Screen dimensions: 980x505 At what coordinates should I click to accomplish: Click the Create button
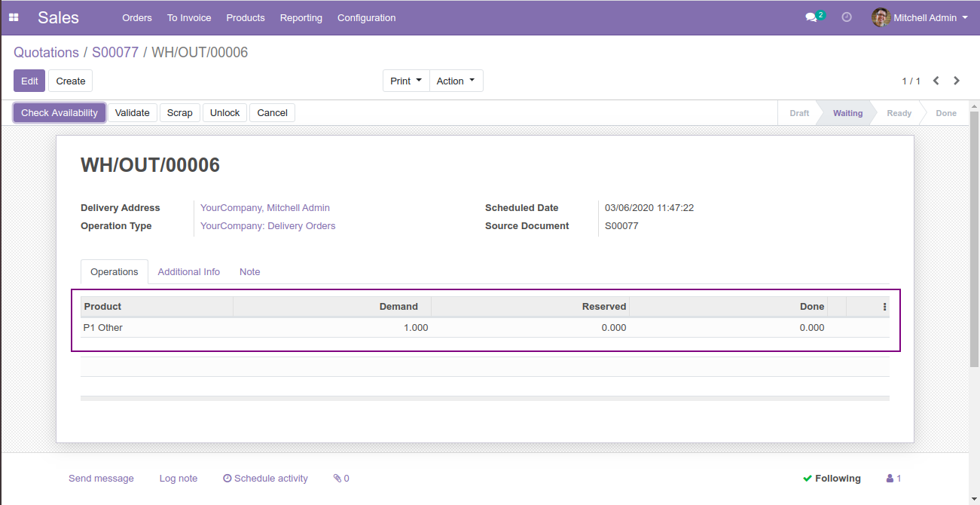coord(71,81)
